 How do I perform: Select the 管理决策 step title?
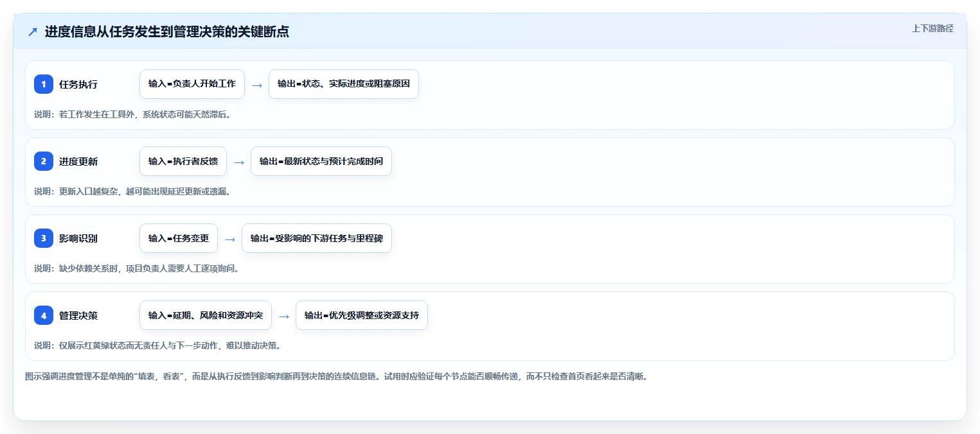78,315
